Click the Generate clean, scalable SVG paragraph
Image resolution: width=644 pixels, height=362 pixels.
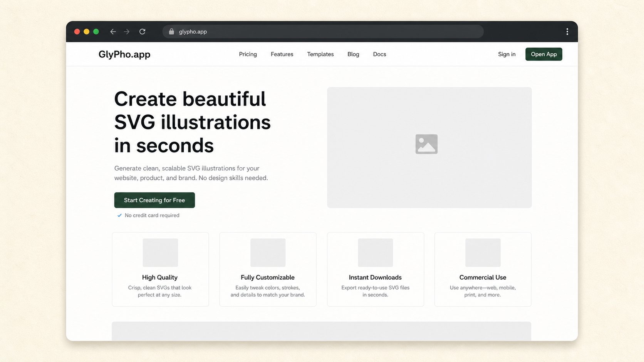click(191, 173)
